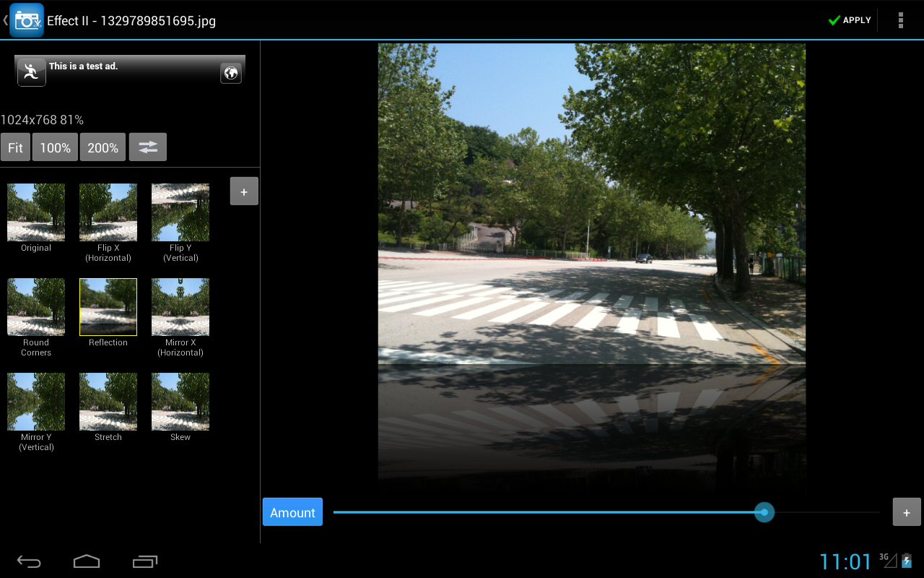The height and width of the screenshot is (578, 924).
Task: Apply the Flip Y (Vertical) effect
Action: (180, 212)
